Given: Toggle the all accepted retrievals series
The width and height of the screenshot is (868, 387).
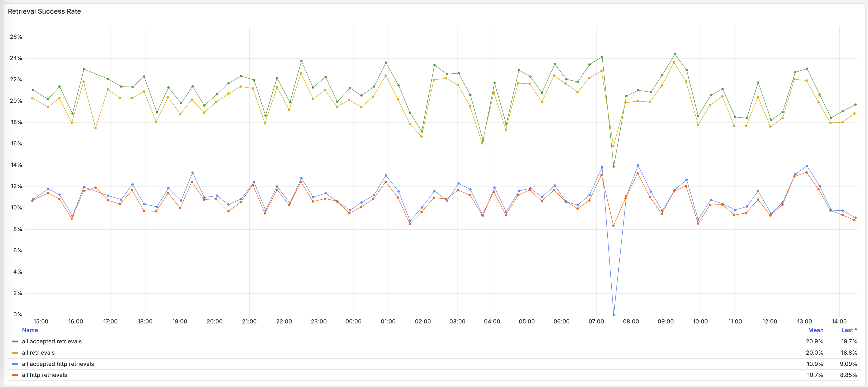Looking at the screenshot, I should [52, 341].
